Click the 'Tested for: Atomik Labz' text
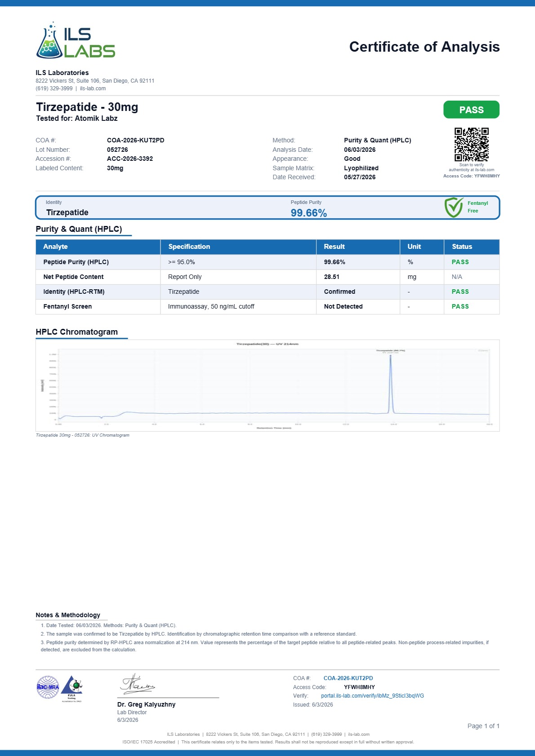The height and width of the screenshot is (756, 535). (x=77, y=119)
